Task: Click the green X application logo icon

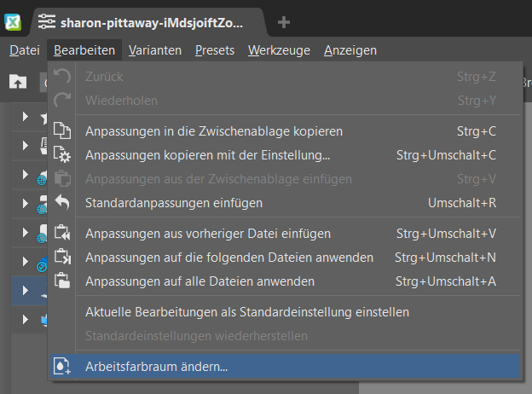Action: tap(13, 22)
